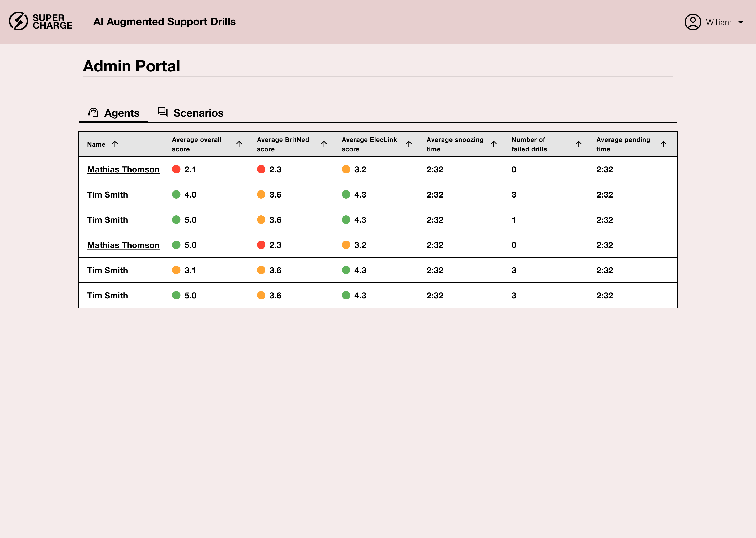Sort by Average ElecLink score arrow
The image size is (756, 538).
(x=409, y=144)
